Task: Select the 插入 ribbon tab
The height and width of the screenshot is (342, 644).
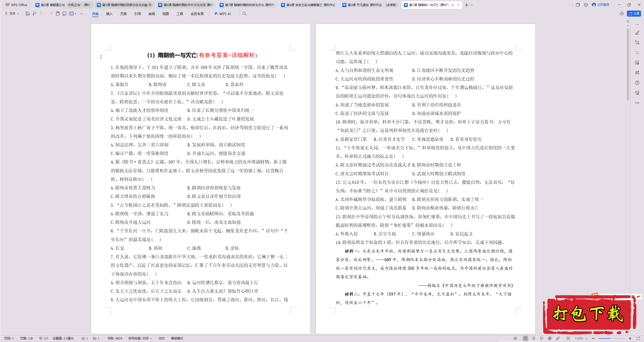Action: coord(109,14)
